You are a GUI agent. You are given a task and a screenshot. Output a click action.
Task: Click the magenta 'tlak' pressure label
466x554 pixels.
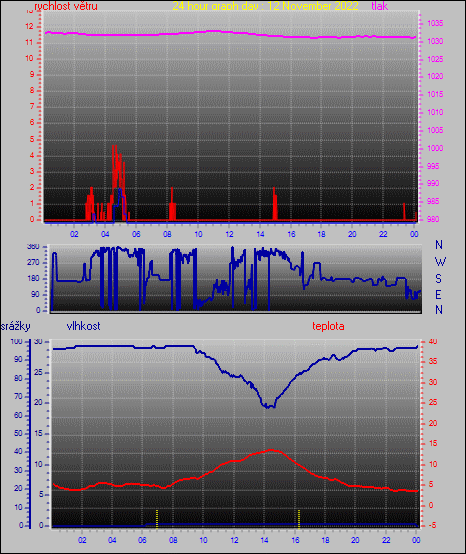coord(379,6)
